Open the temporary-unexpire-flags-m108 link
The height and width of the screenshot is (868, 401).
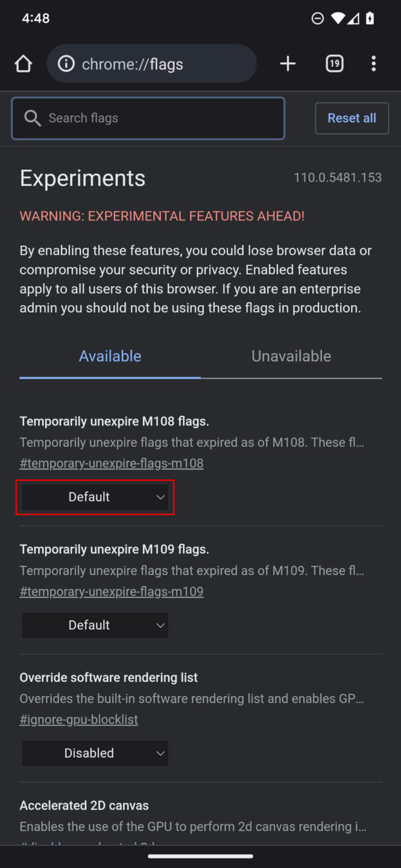click(112, 463)
